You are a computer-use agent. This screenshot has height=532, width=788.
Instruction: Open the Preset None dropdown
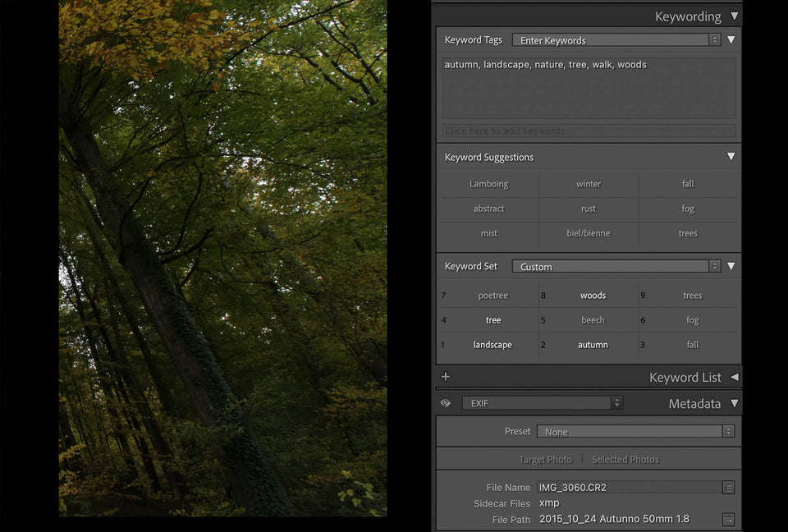(635, 432)
